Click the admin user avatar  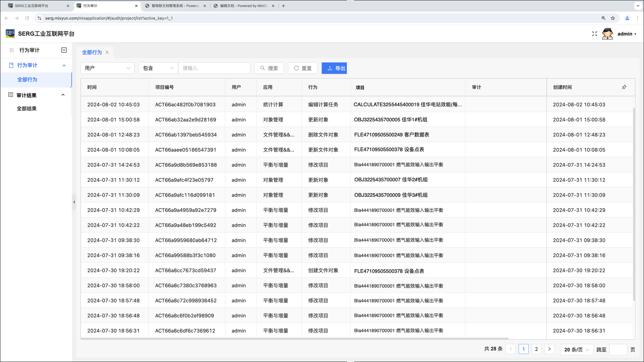607,34
